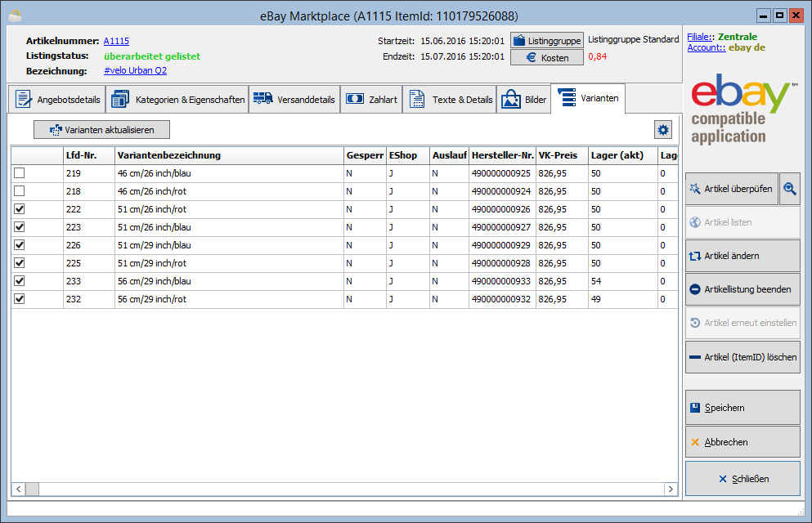Uncheck variant 232 checkbox
The image size is (812, 523).
tap(19, 298)
